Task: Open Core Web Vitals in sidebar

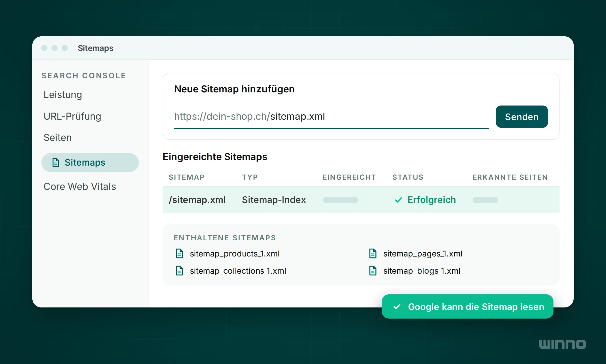Action: point(80,187)
